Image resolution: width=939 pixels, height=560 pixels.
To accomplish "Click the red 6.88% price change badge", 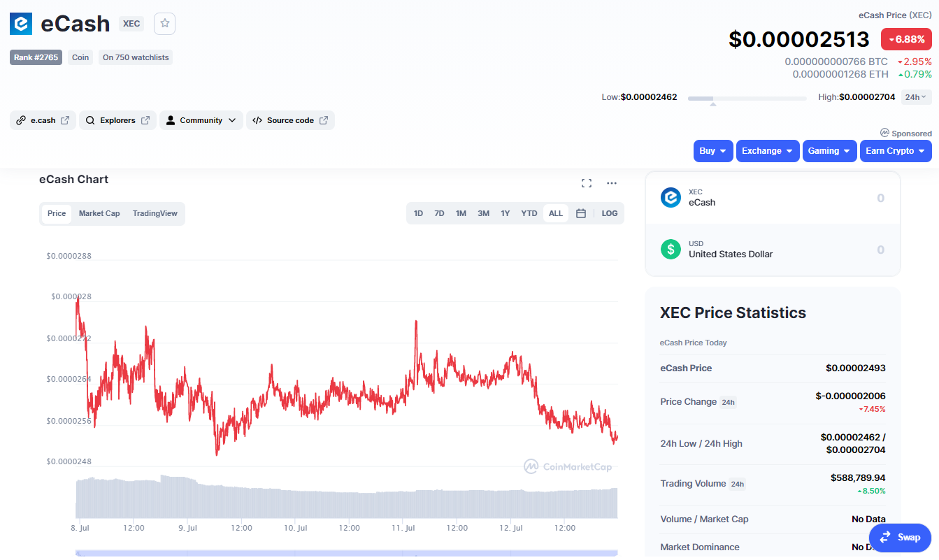I will pyautogui.click(x=906, y=39).
